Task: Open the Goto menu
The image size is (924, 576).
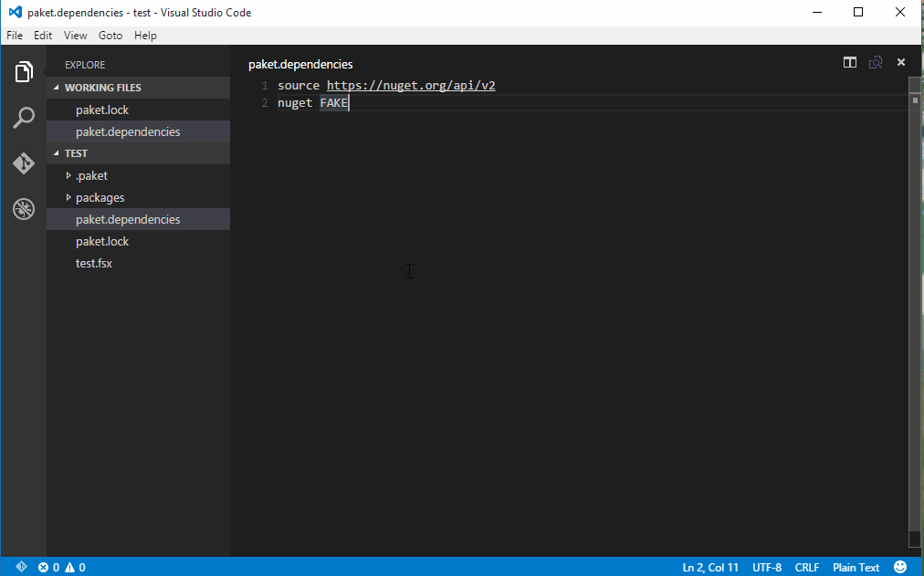Action: tap(110, 36)
